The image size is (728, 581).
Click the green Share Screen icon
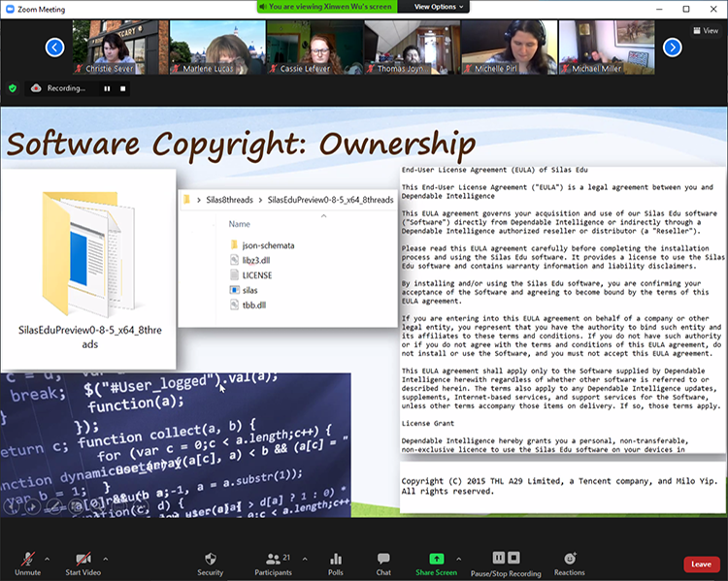point(437,559)
